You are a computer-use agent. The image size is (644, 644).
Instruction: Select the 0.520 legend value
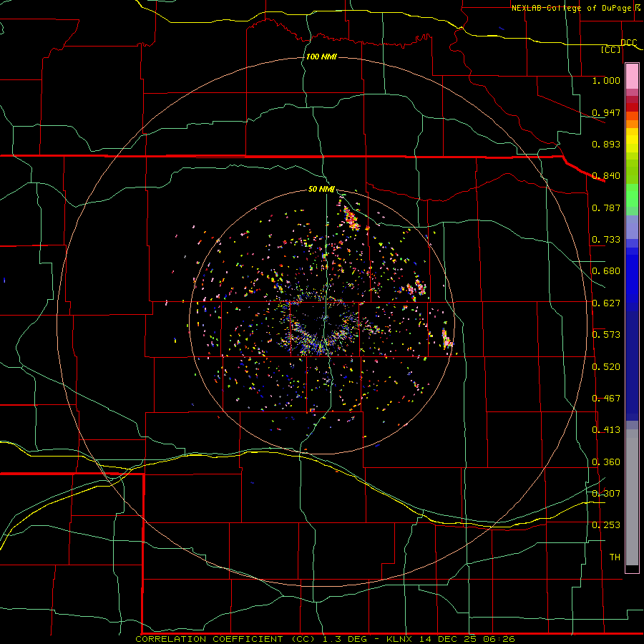[x=606, y=367]
